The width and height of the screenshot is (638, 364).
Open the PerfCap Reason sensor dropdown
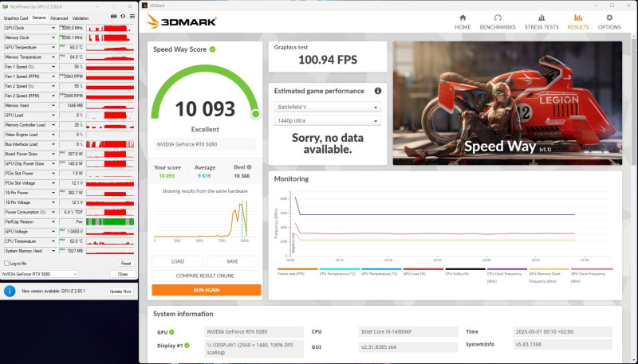point(53,221)
